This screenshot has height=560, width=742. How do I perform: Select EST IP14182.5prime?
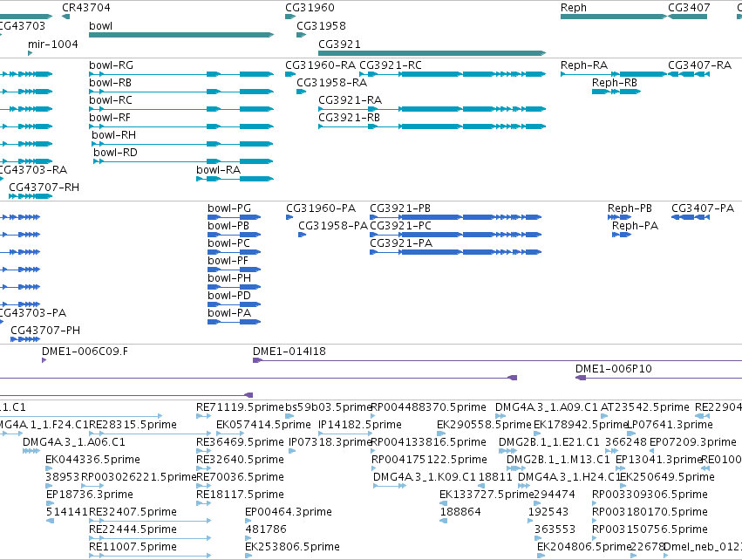345,434
